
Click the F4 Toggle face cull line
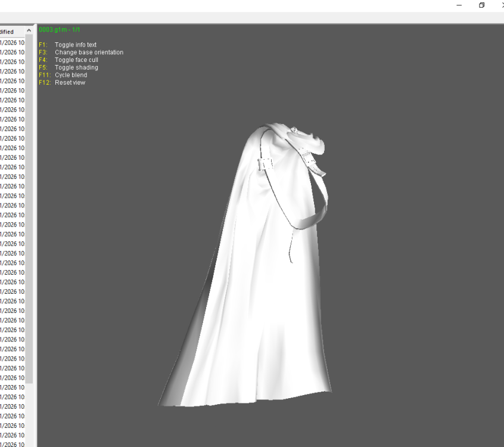click(x=69, y=60)
